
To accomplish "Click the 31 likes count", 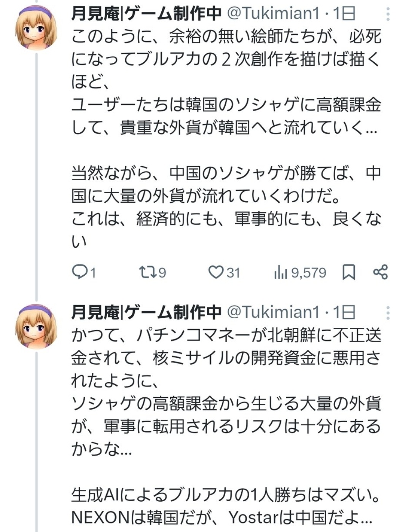I will 233,273.
